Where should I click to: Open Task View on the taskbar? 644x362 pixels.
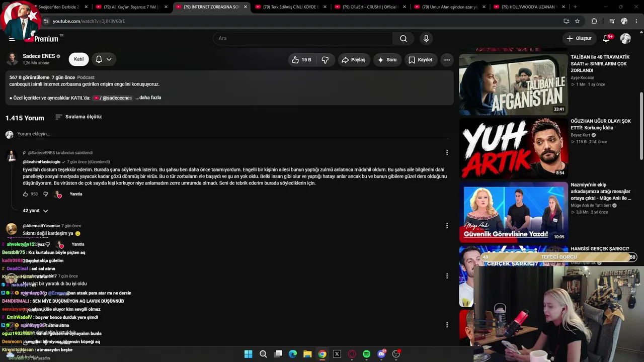278,354
